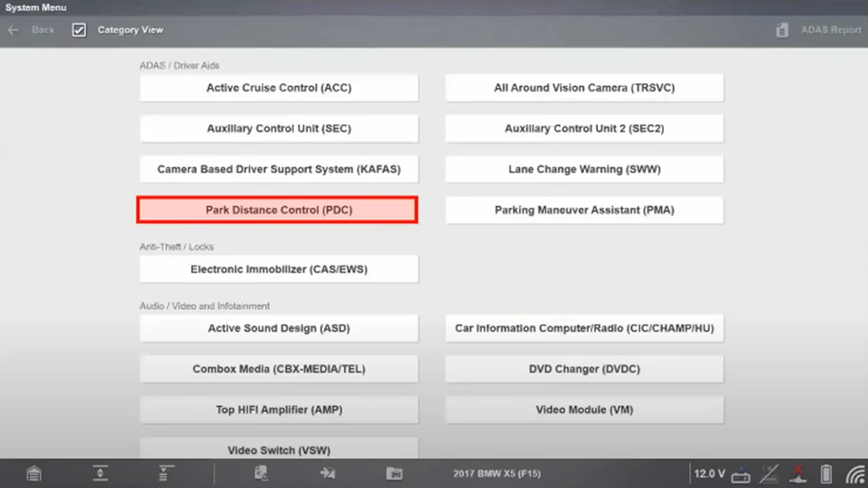Open Electronic Immobilizer (CAS/EWS)
This screenshot has width=868, height=488.
click(278, 269)
